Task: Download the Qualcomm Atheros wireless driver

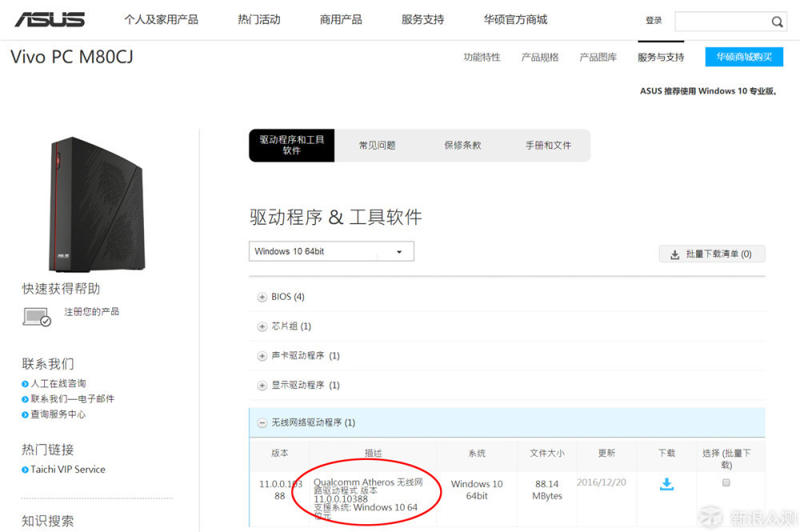Action: click(666, 484)
